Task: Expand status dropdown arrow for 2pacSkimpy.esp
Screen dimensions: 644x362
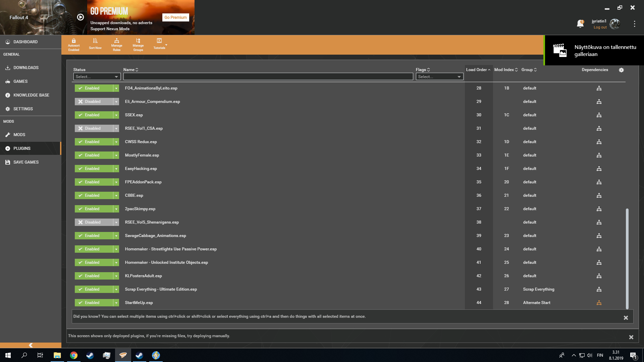Action: pyautogui.click(x=116, y=209)
